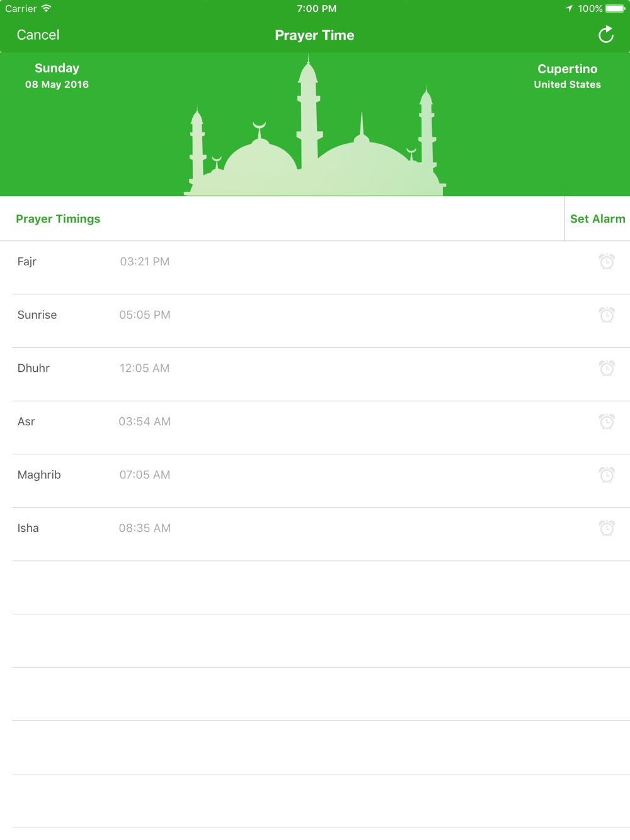Toggle the alarm clock icon for Dhuhr

[x=607, y=368]
